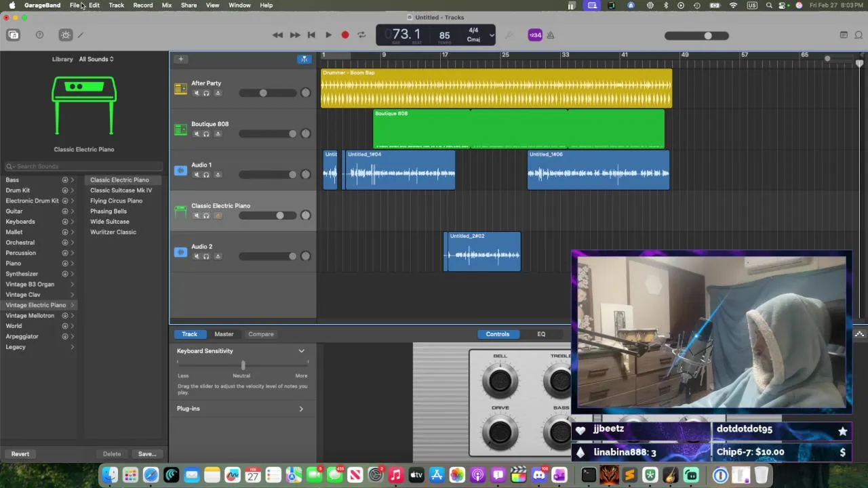Fast forward the playhead in transport
The height and width of the screenshot is (488, 868).
[294, 35]
